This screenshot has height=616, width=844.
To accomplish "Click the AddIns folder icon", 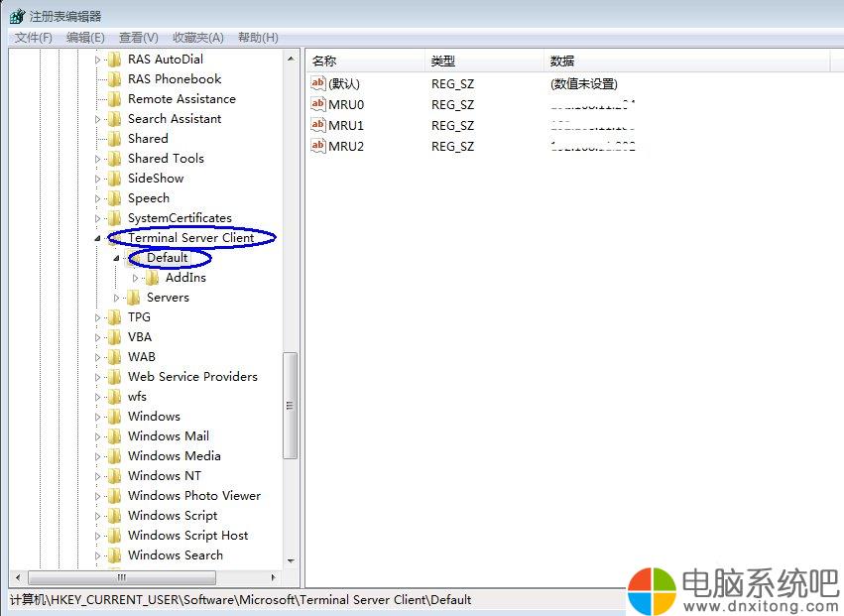I will click(x=153, y=278).
